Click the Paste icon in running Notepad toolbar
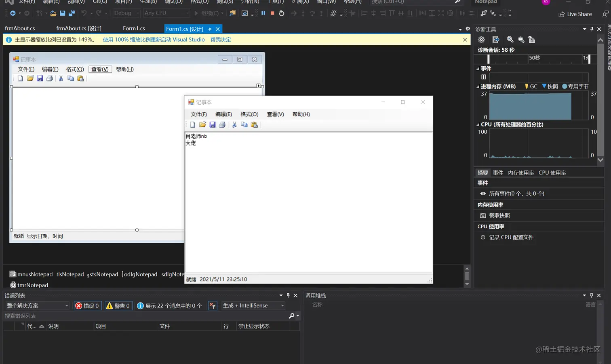The height and width of the screenshot is (364, 611). 254,125
